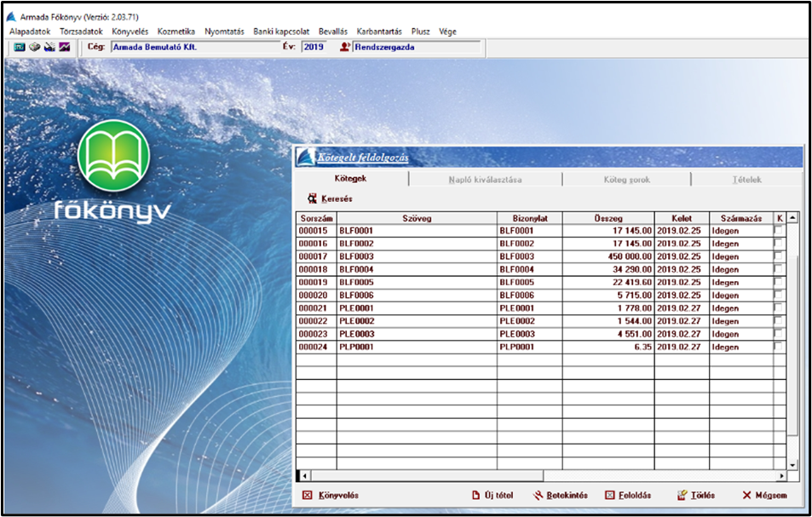
Task: Tick the K checkbox for row 000017
Action: coord(778,256)
